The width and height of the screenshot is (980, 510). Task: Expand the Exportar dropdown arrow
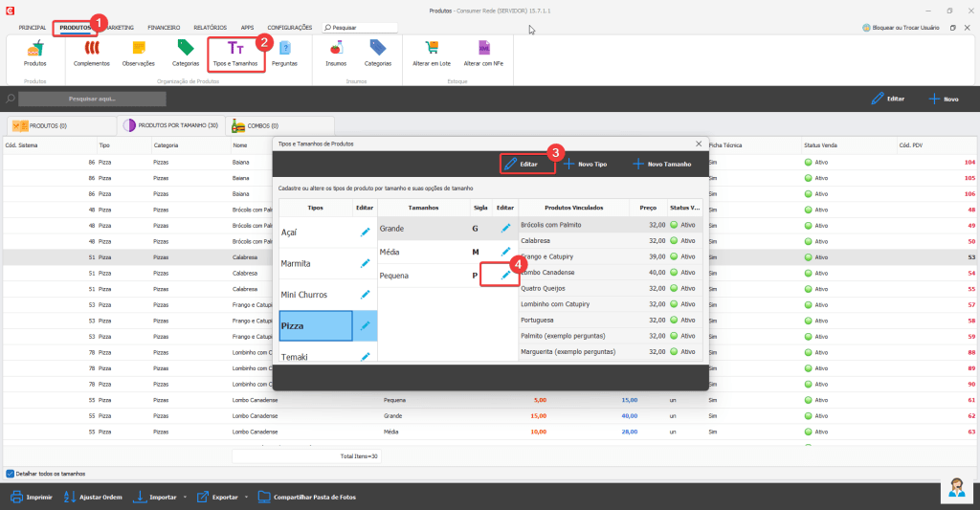click(246, 498)
